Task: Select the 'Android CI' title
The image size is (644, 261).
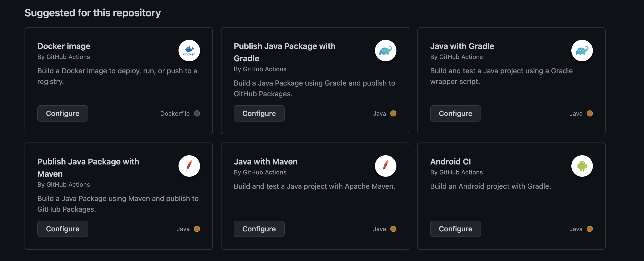Action: coord(450,162)
